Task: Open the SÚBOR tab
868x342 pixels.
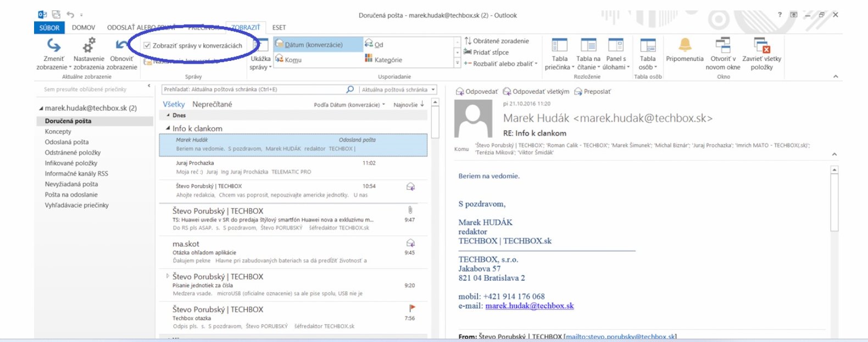Action: pos(49,27)
